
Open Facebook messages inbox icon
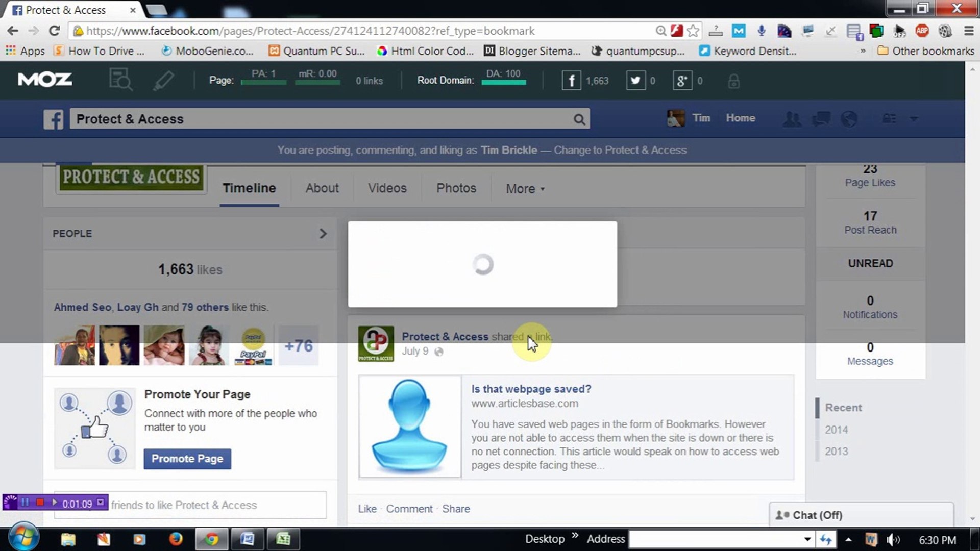[821, 118]
